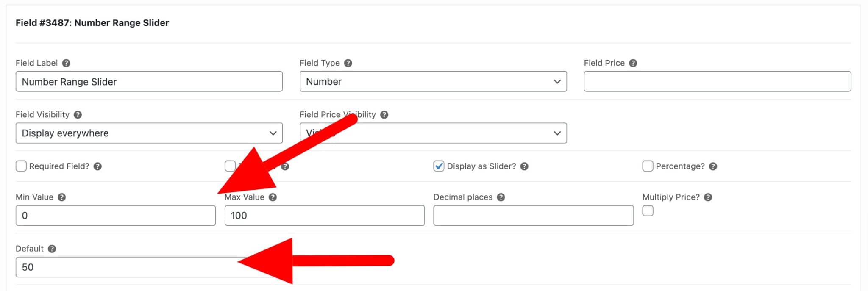The image size is (868, 291).
Task: Open the Decimal places help icon
Action: click(501, 197)
